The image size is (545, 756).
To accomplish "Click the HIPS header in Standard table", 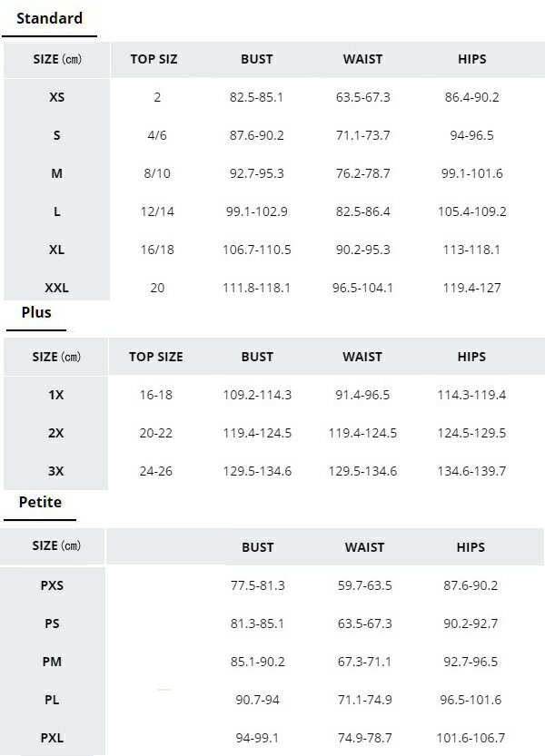I will (x=472, y=59).
